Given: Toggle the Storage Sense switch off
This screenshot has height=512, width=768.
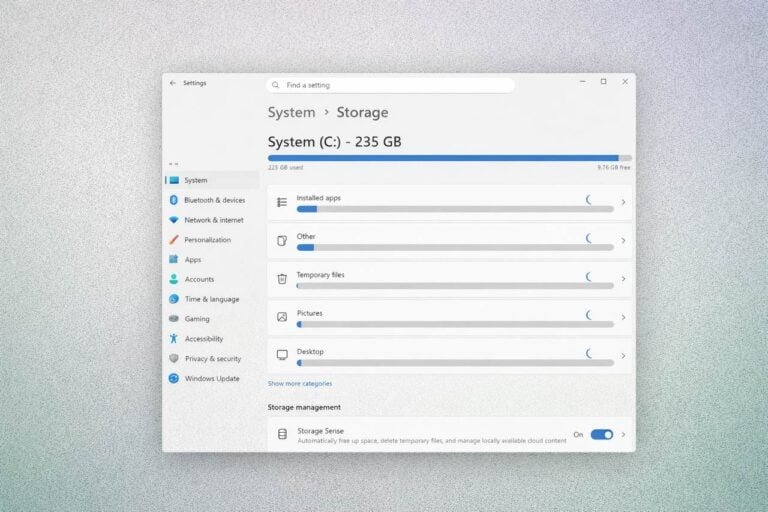Looking at the screenshot, I should tap(601, 434).
